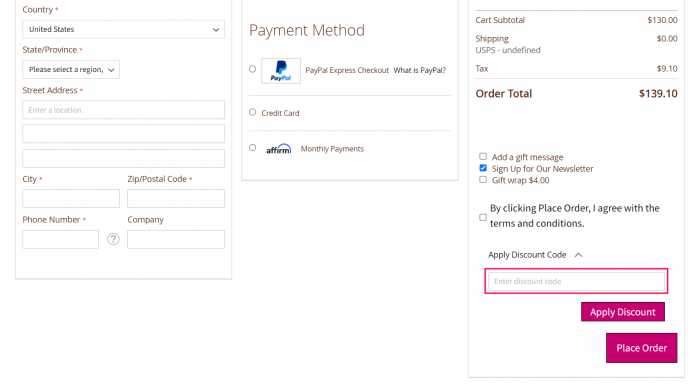The image size is (700, 392).
Task: Click the Apply Discount button
Action: [623, 312]
